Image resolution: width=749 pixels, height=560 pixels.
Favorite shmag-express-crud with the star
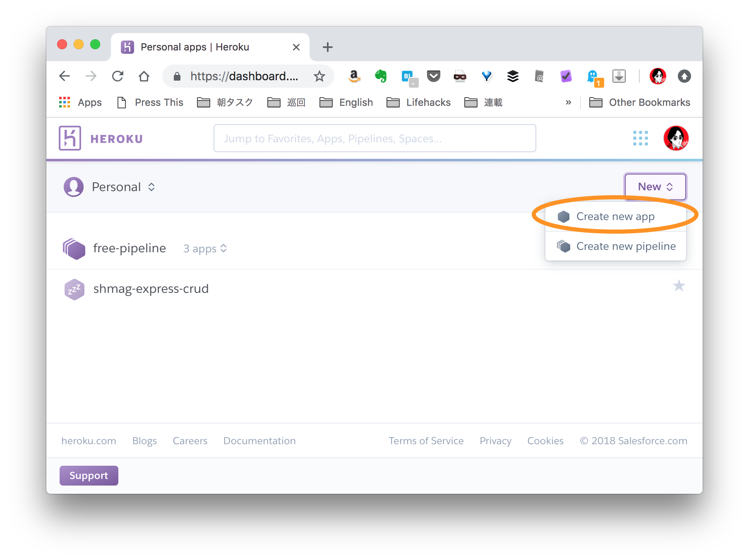[679, 286]
